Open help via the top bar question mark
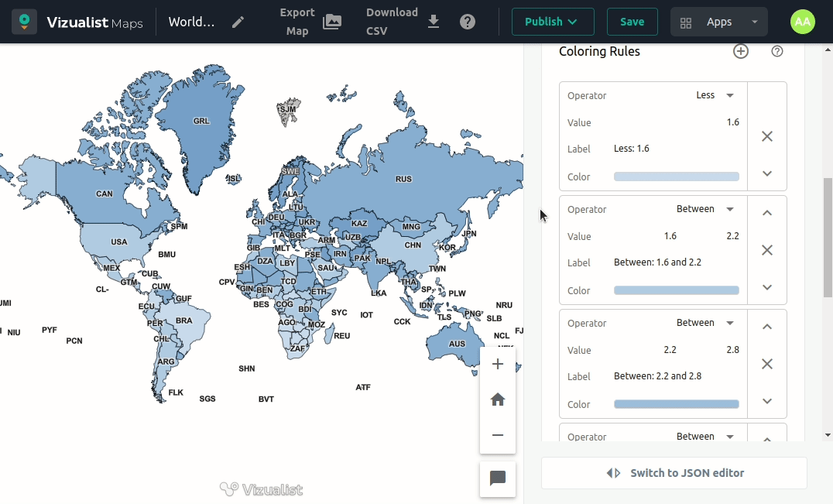The height and width of the screenshot is (504, 833). (x=468, y=22)
